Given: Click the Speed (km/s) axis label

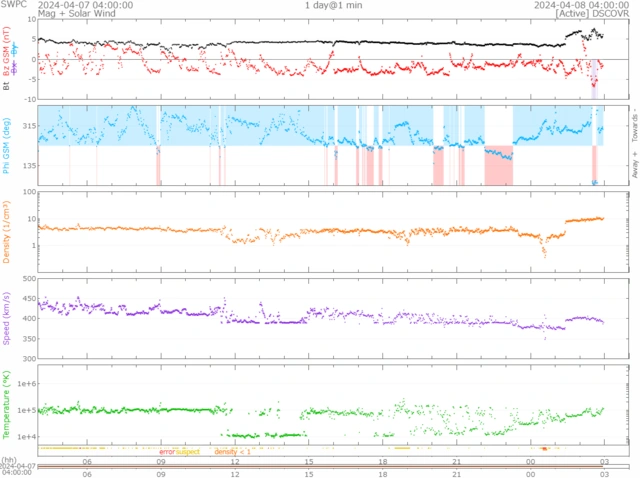Looking at the screenshot, I should coord(5,318).
